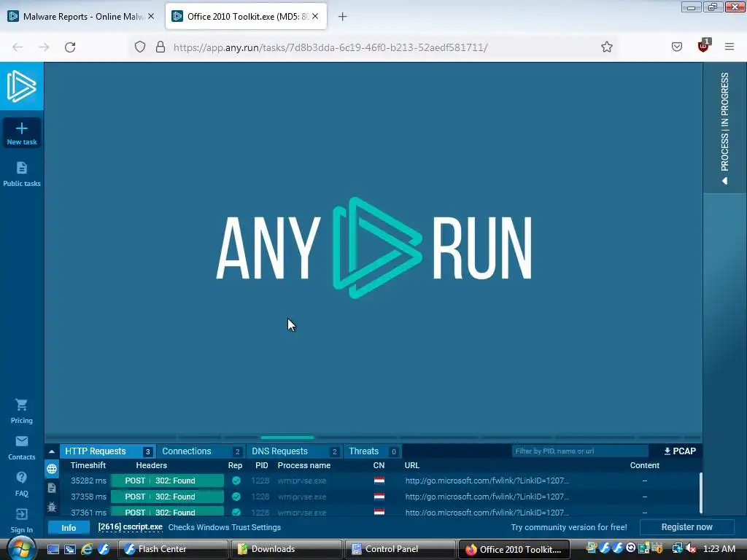Screen dimensions: 747x560
Task: Click reputation check icon for 37358 ms row
Action: [236, 497]
